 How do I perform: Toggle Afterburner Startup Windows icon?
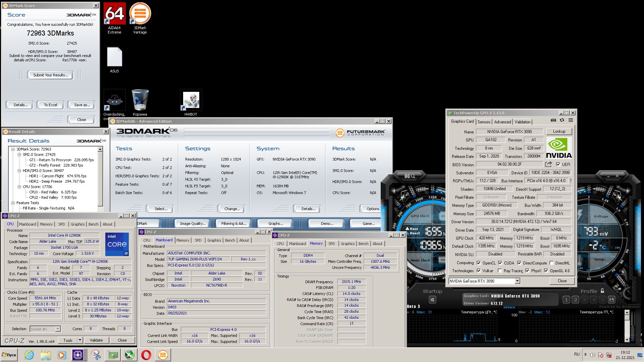click(x=432, y=300)
